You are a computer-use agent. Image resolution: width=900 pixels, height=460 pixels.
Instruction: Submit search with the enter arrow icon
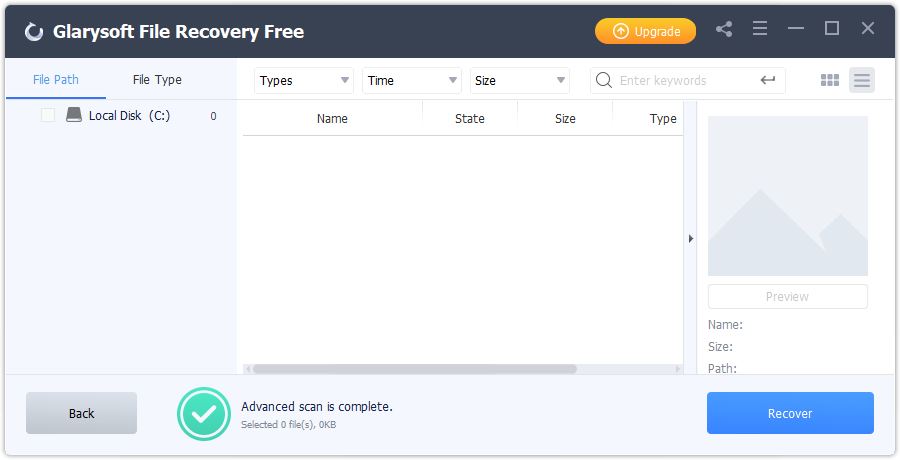[x=768, y=80]
